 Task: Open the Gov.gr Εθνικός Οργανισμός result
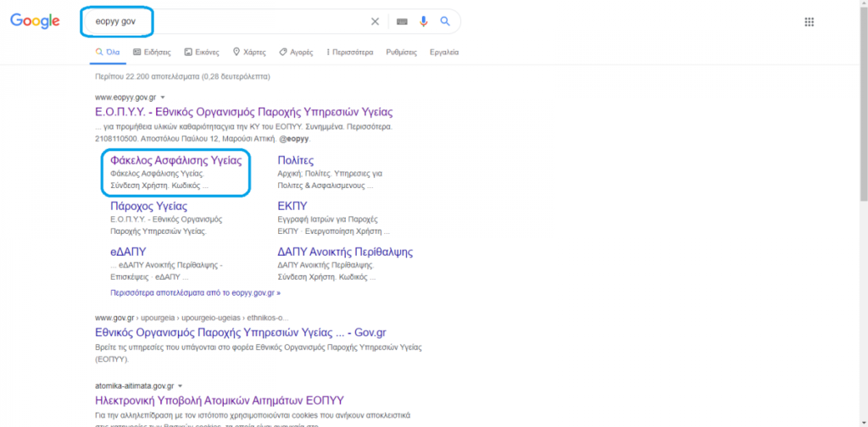click(x=241, y=333)
